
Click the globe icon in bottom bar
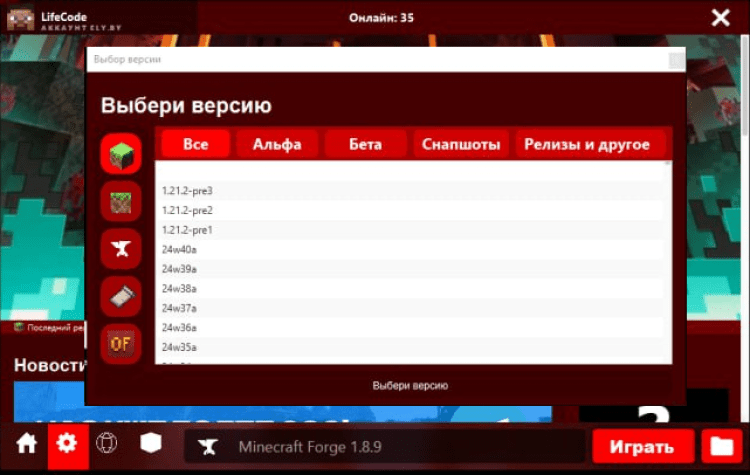point(107,445)
